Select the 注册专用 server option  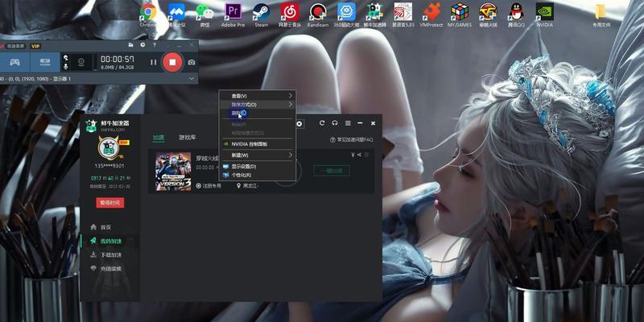(208, 186)
